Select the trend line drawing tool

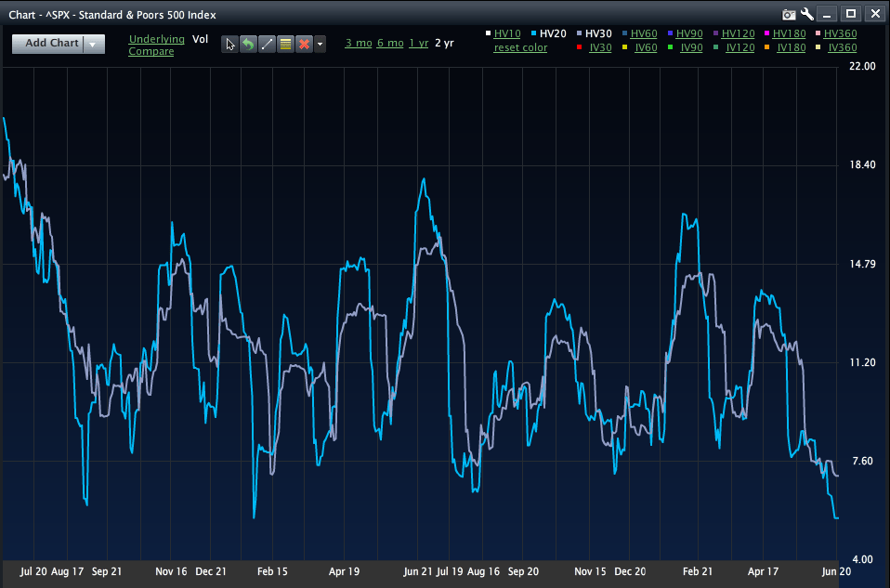click(267, 44)
